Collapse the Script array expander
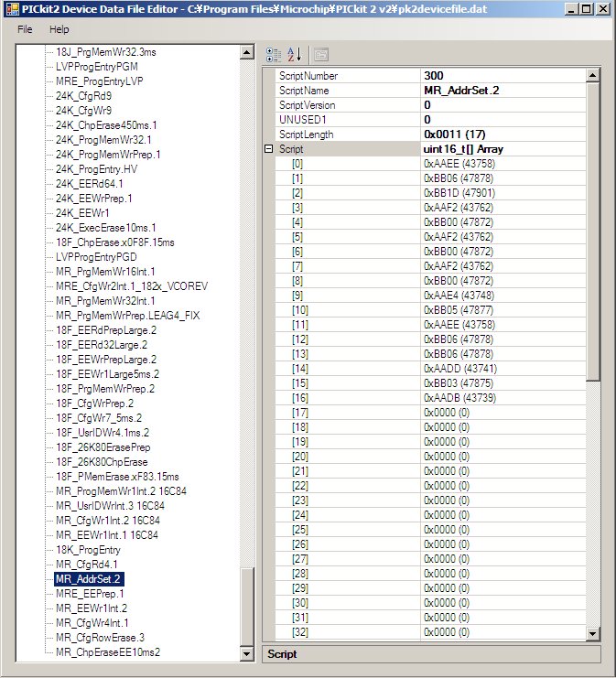616x678 pixels. 268,149
